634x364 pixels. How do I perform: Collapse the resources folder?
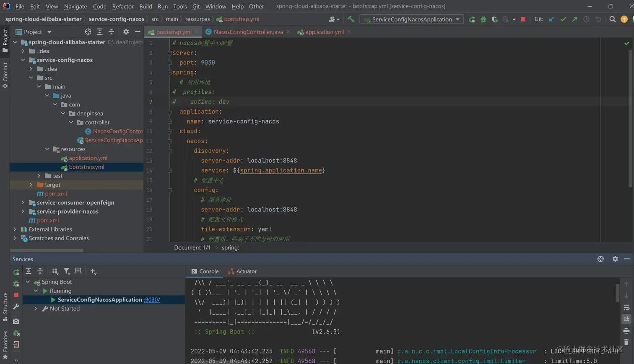coord(47,149)
